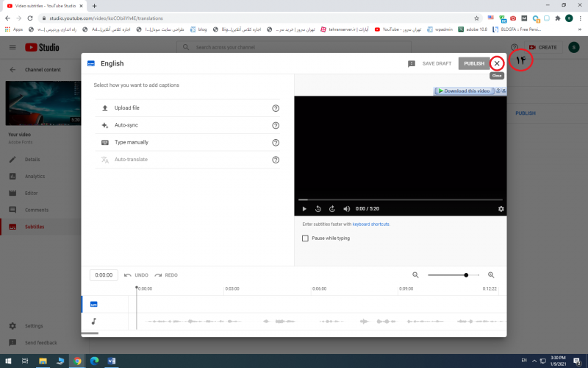The height and width of the screenshot is (368, 588).
Task: Click the 0:00:00 timecode input field
Action: coord(104,275)
